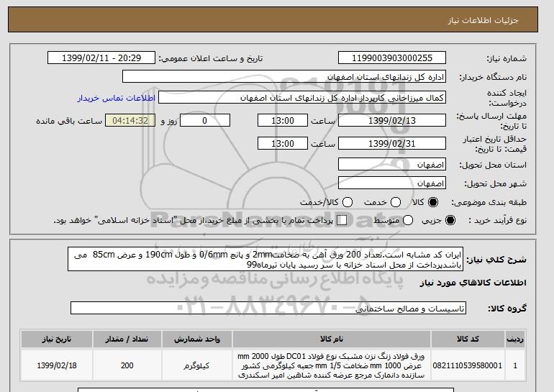The height and width of the screenshot is (392, 554).
Task: Click the تاریخ نیاز column header
Action: [x=57, y=339]
